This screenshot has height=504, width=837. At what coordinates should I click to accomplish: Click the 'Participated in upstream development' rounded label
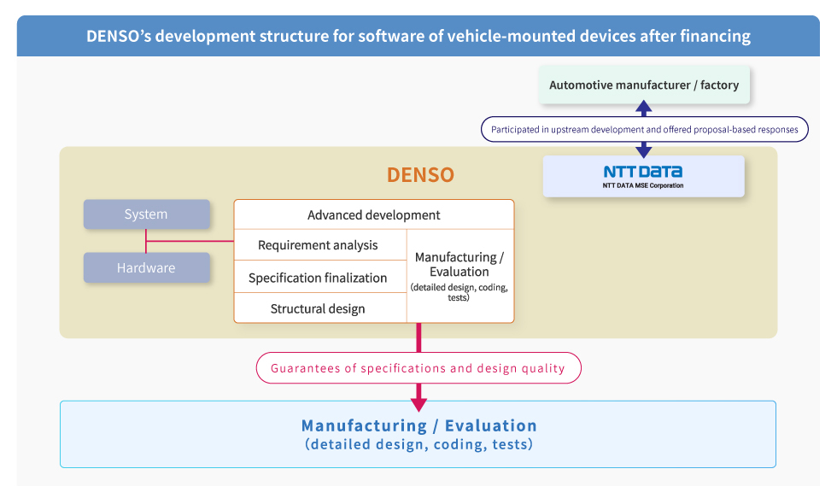point(644,129)
